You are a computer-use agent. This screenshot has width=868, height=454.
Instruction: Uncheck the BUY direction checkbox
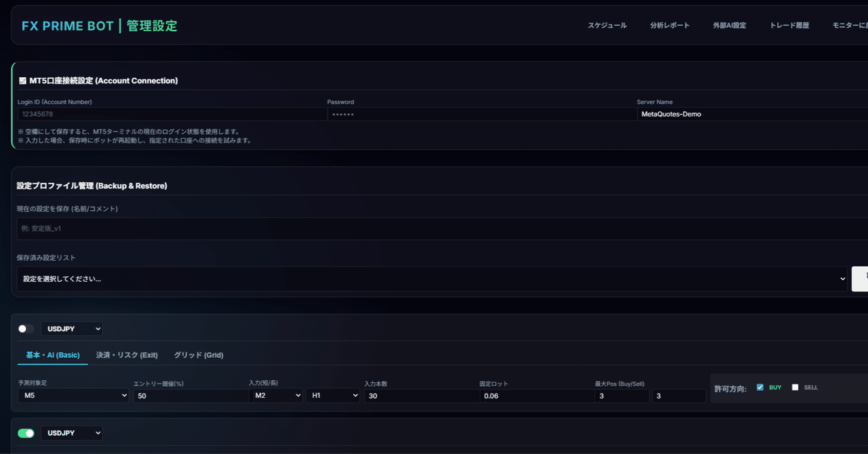pos(760,388)
